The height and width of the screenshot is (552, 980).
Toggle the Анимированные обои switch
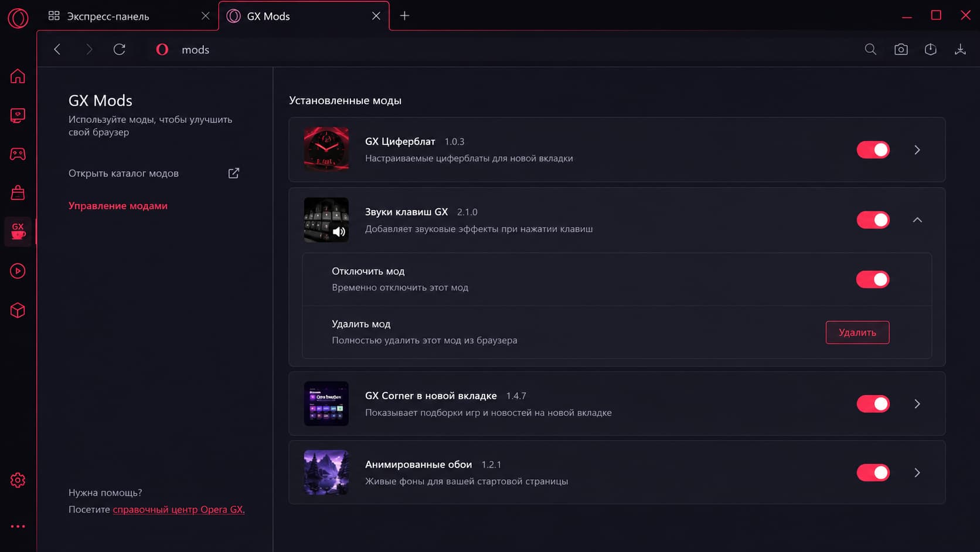(x=873, y=472)
